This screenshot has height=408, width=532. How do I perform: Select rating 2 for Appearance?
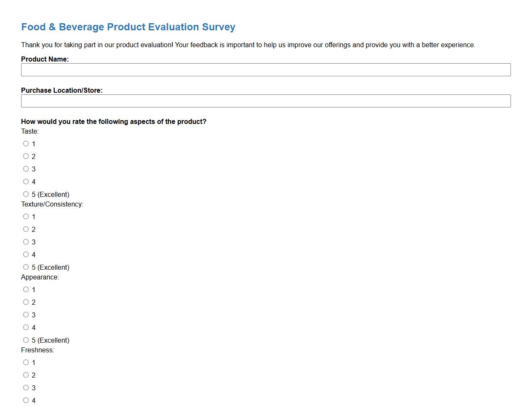[x=26, y=302]
